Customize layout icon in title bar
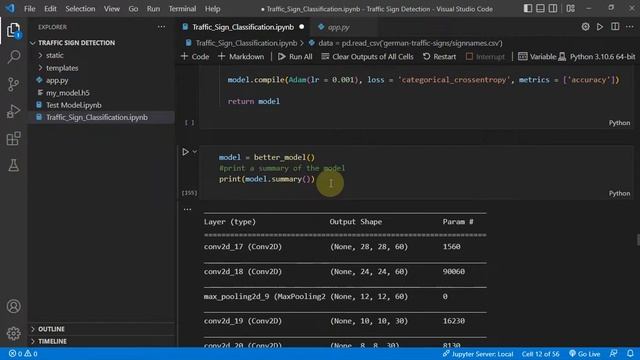The image size is (640, 360). point(571,9)
